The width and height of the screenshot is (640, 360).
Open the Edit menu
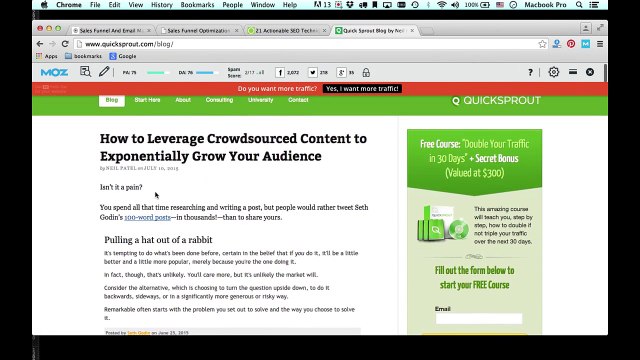pos(114,5)
